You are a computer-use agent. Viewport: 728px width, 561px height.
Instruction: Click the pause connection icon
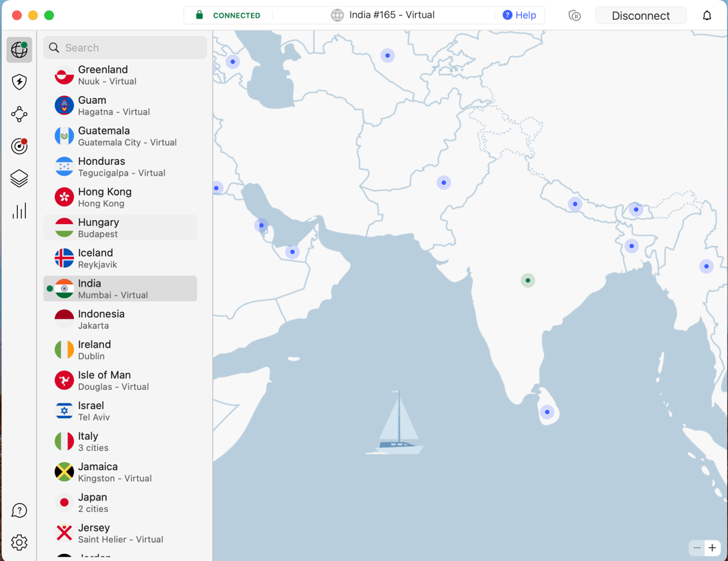click(x=574, y=16)
